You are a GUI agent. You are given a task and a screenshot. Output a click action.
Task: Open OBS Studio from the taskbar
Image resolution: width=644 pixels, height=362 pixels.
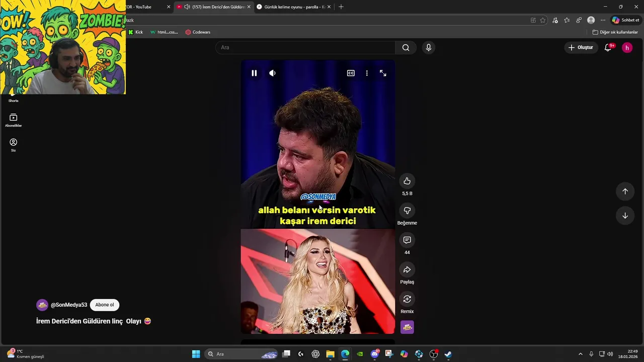pos(434,354)
